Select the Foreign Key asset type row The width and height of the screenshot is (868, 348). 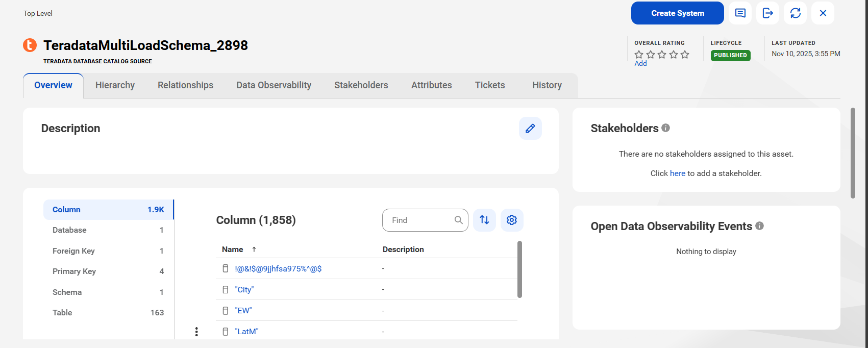tap(108, 251)
